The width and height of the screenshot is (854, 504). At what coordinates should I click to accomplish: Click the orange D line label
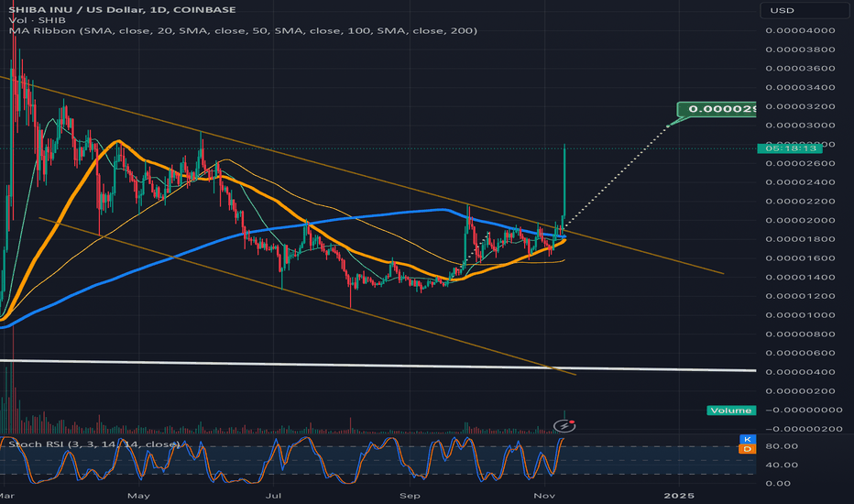tap(748, 449)
